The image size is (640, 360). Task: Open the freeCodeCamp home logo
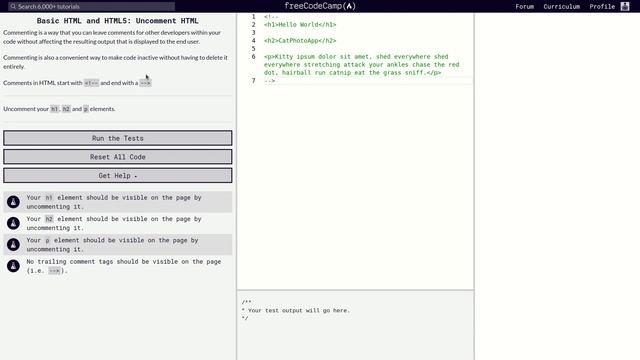click(x=320, y=6)
